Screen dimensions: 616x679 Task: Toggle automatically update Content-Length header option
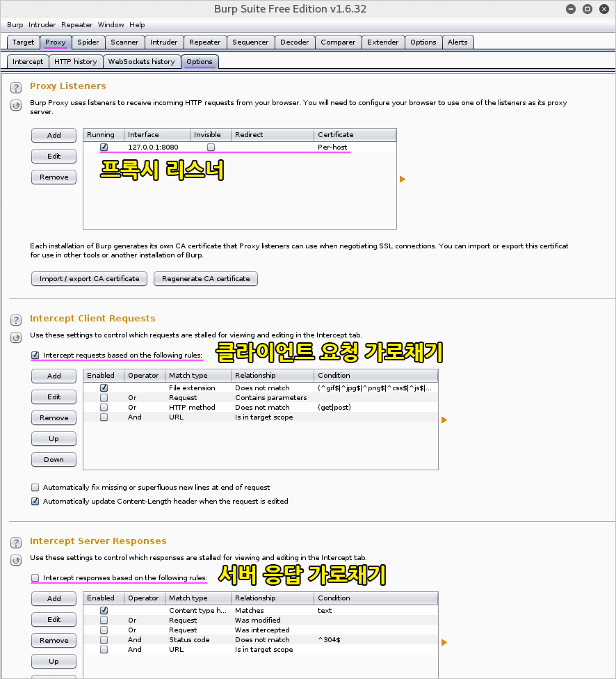(x=35, y=502)
